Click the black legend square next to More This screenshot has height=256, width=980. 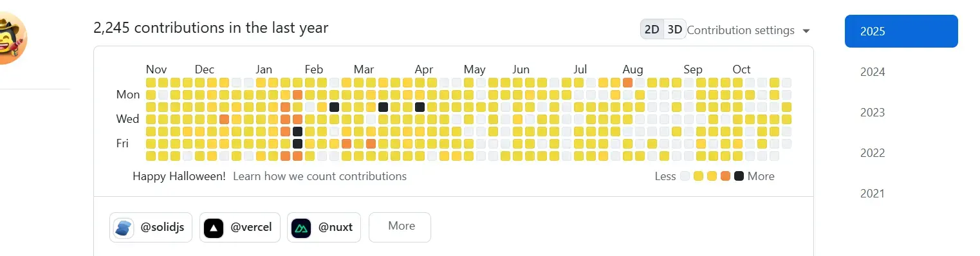(x=739, y=176)
